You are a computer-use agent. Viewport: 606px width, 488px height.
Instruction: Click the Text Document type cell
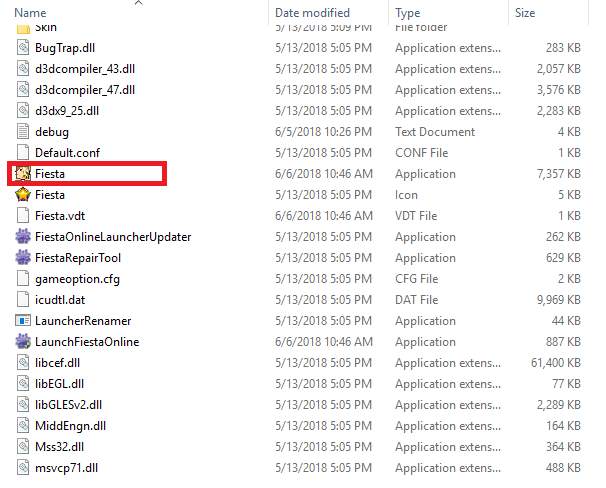(x=435, y=132)
